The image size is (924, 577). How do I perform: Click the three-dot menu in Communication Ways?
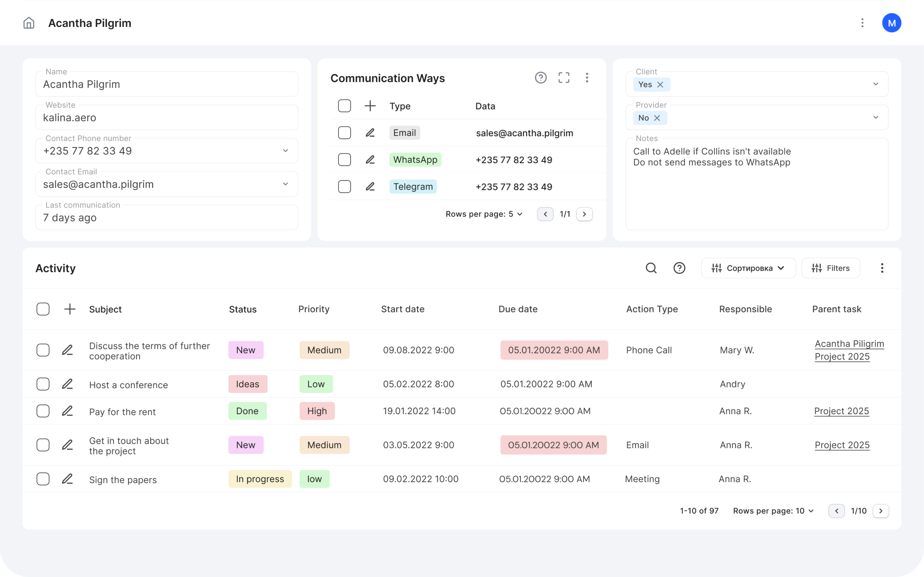587,78
